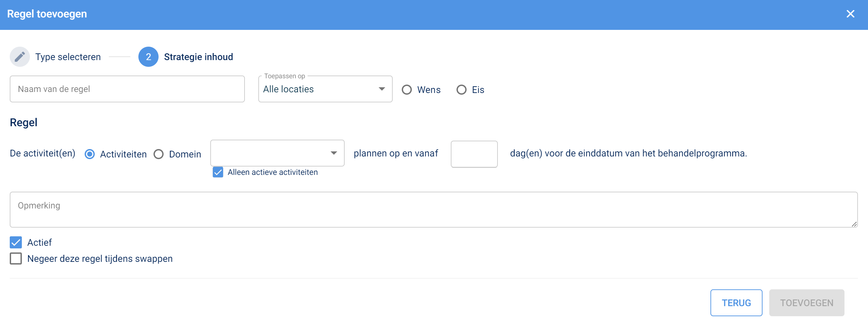
Task: Click into the Opmerking text area
Action: (x=433, y=209)
